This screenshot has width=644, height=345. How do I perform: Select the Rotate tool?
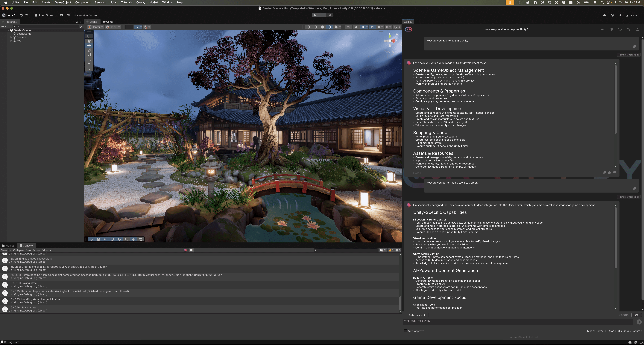point(89,50)
